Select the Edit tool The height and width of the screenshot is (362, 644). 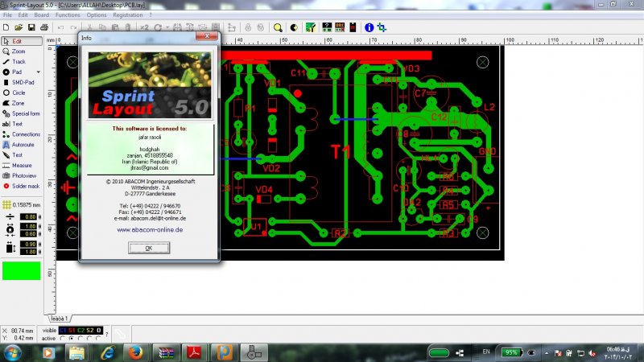(22, 41)
